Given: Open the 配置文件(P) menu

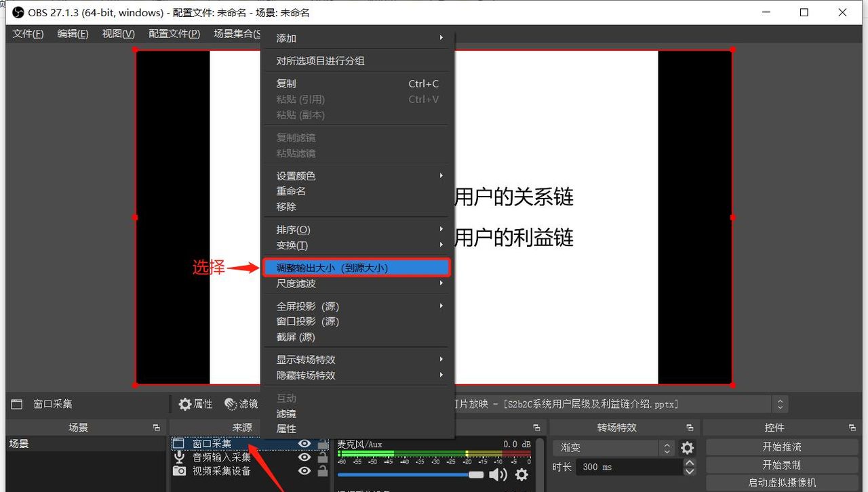Looking at the screenshot, I should coord(174,34).
